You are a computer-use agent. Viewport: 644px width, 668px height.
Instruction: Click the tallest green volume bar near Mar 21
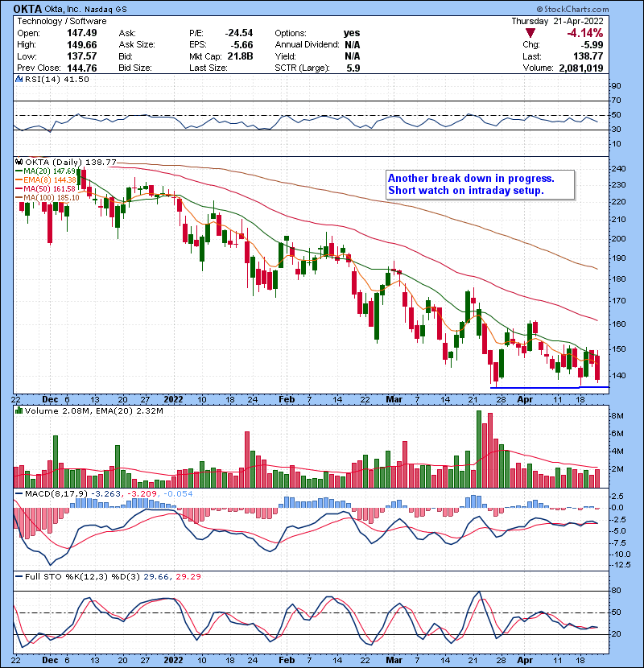tap(479, 449)
